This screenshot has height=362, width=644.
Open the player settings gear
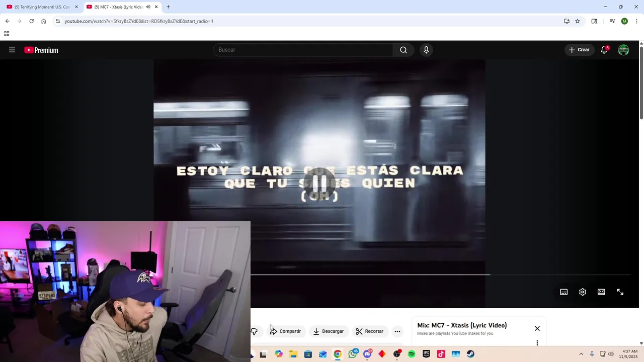(583, 292)
